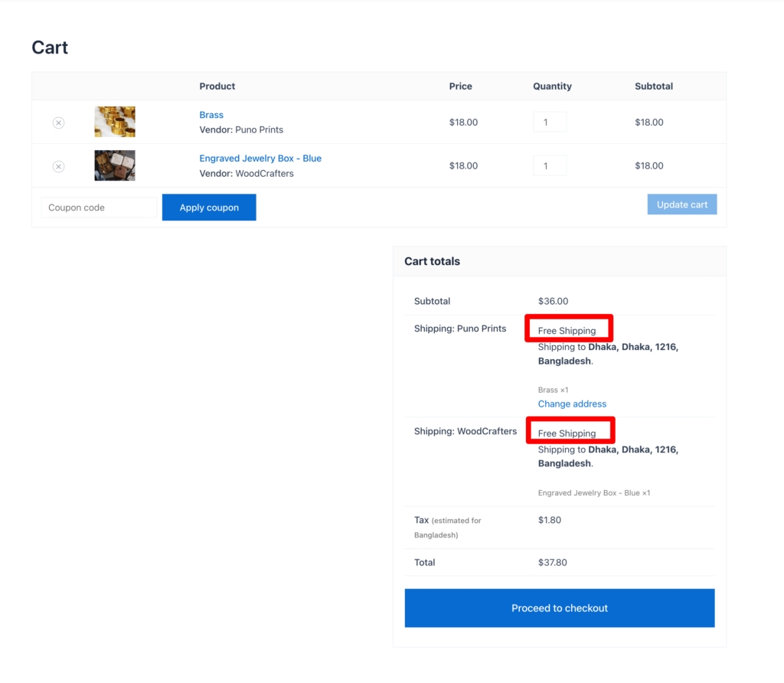The width and height of the screenshot is (784, 683).
Task: Open the Brass product page
Action: 211,114
